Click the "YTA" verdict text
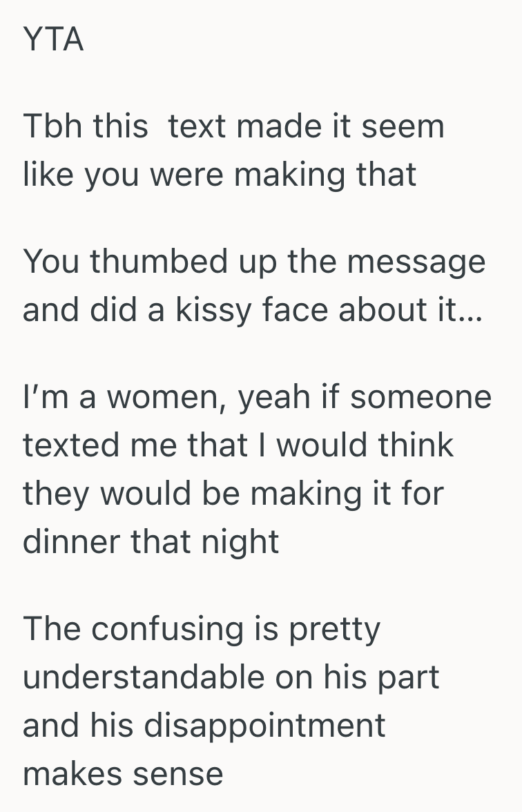The image size is (522, 812). (53, 39)
